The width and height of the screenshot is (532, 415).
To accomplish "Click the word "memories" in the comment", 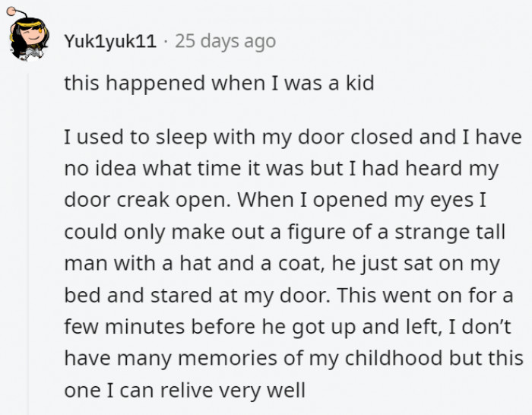I will (x=227, y=358).
